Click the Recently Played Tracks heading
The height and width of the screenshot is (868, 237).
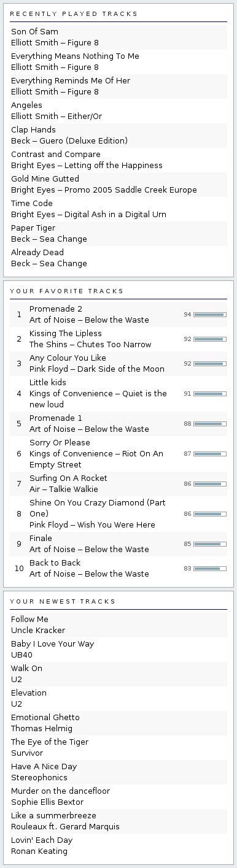click(x=74, y=13)
